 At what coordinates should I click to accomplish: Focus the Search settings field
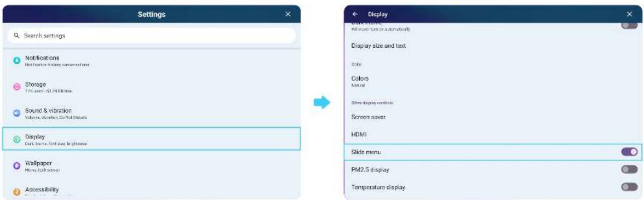click(x=152, y=36)
